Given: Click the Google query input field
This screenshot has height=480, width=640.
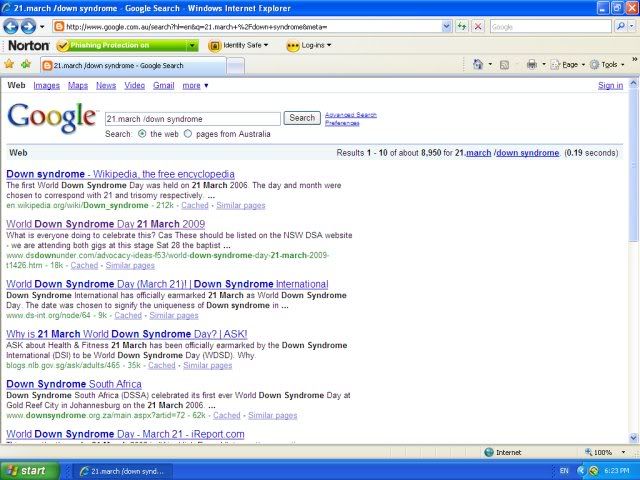Looking at the screenshot, I should coord(193,119).
